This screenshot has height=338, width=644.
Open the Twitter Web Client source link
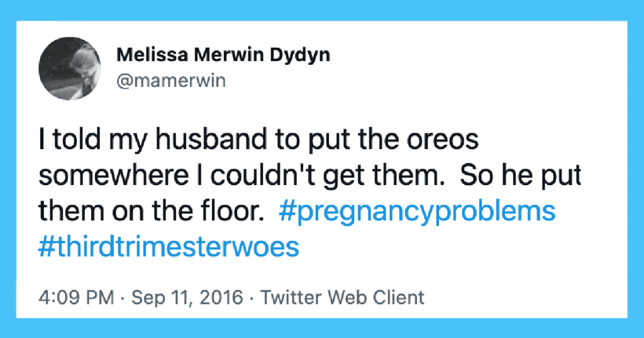coord(343,297)
